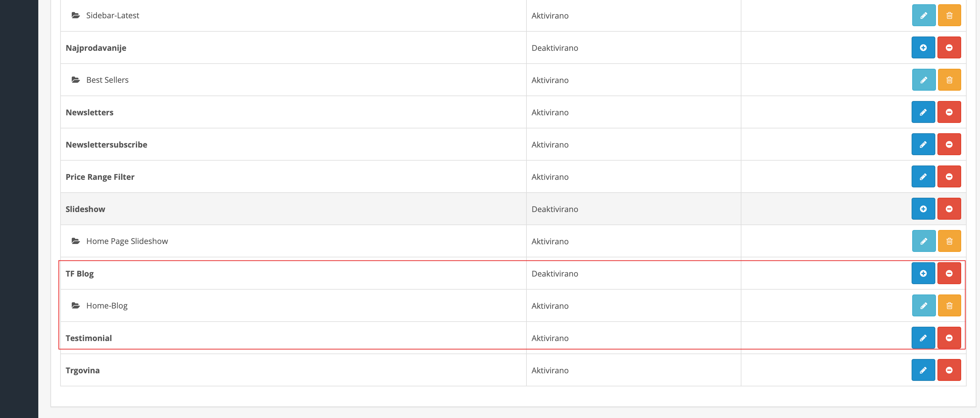This screenshot has height=418, width=980.
Task: Edit the Newsletters module
Action: [x=923, y=112]
